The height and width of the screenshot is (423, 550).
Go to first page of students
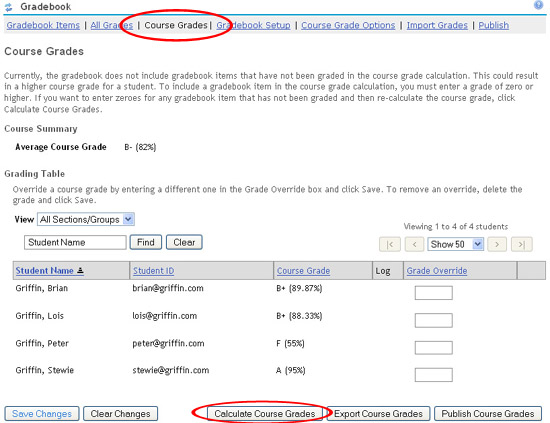[x=390, y=244]
